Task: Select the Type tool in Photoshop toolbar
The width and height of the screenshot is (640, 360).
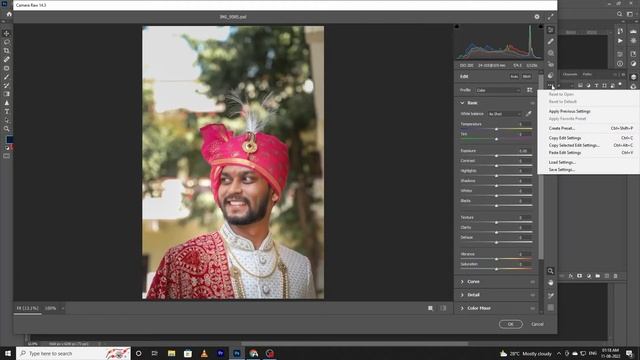Action: pos(7,111)
